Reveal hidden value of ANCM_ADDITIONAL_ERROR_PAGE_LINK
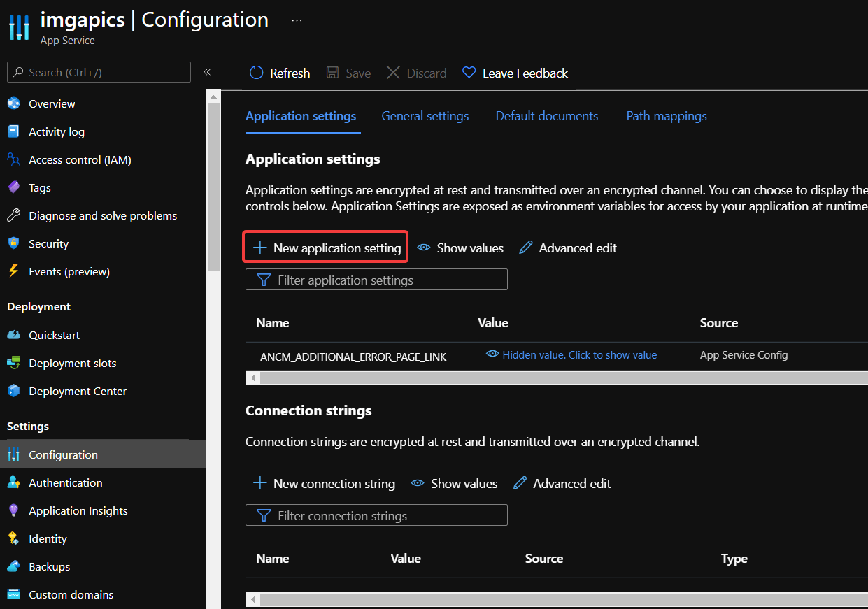Image resolution: width=868 pixels, height=609 pixels. point(571,355)
